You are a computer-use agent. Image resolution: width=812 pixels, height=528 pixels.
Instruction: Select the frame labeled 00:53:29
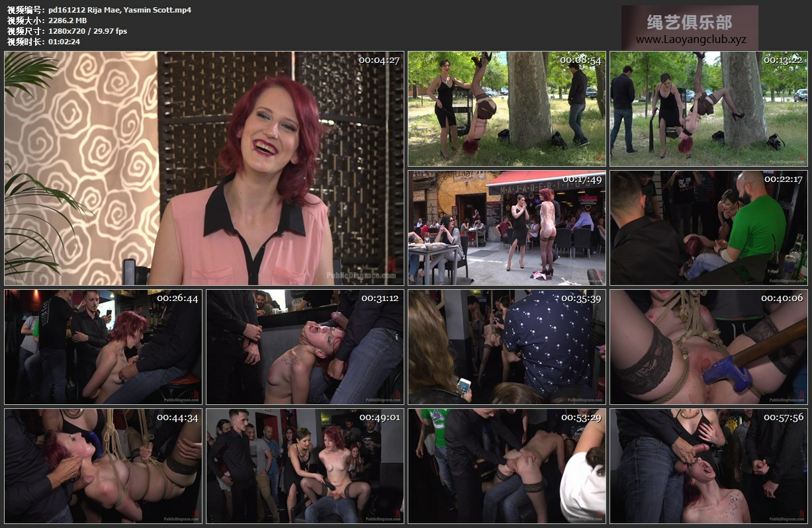[x=507, y=466]
